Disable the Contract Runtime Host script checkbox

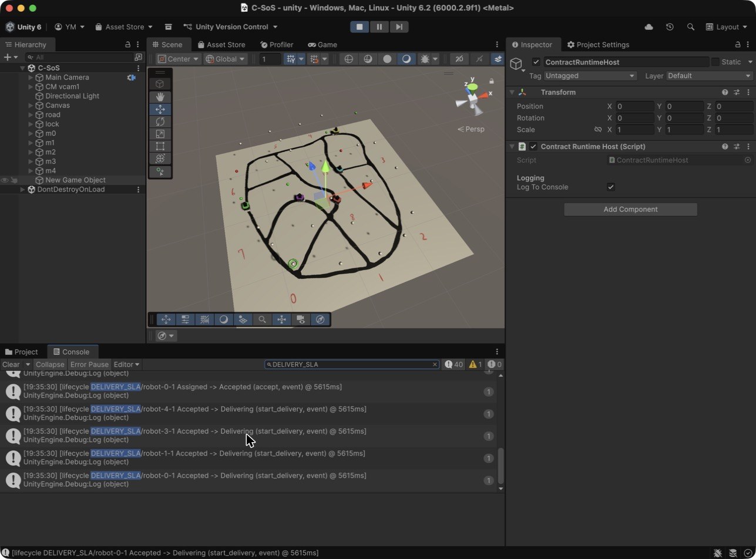[533, 147]
